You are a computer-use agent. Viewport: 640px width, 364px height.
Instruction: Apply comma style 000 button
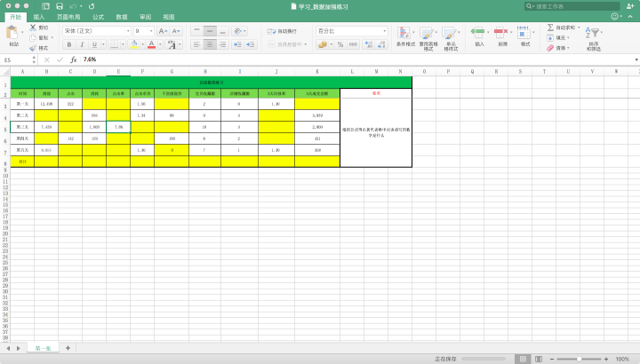coord(353,44)
